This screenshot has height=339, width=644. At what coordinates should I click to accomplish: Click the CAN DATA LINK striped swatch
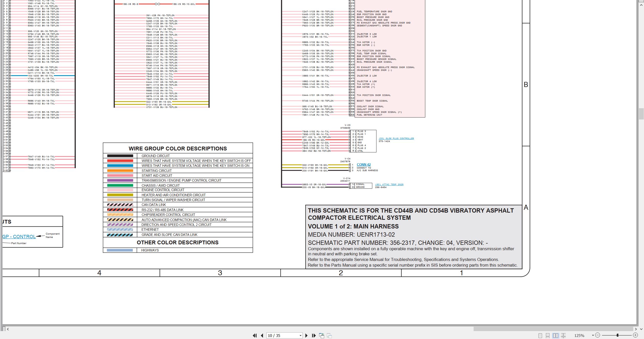click(x=120, y=205)
